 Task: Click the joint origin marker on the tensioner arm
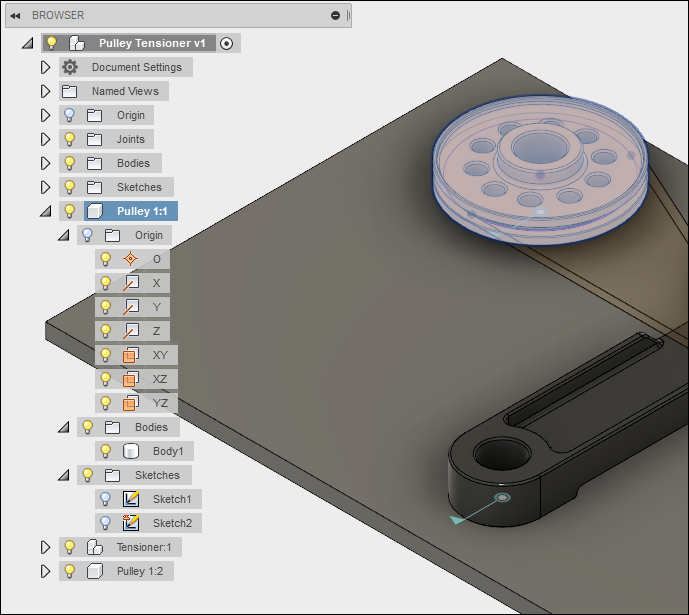pos(503,497)
